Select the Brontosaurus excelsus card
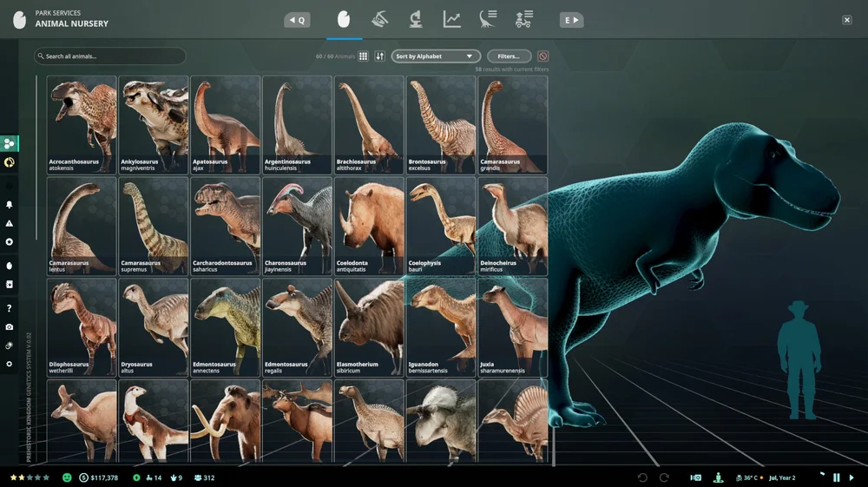Viewport: 868px width, 487px height. [x=441, y=125]
